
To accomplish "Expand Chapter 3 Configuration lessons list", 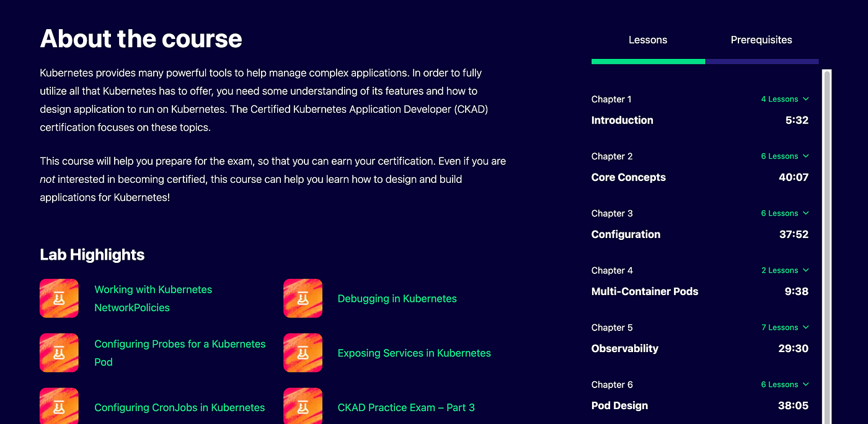I will (785, 213).
